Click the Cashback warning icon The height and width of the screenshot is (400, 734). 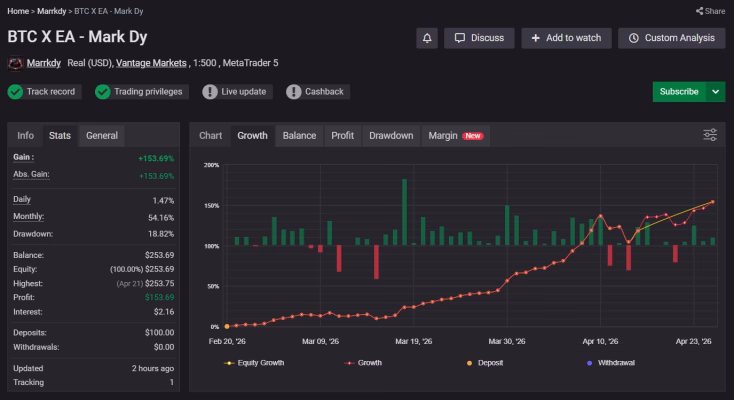(x=293, y=92)
